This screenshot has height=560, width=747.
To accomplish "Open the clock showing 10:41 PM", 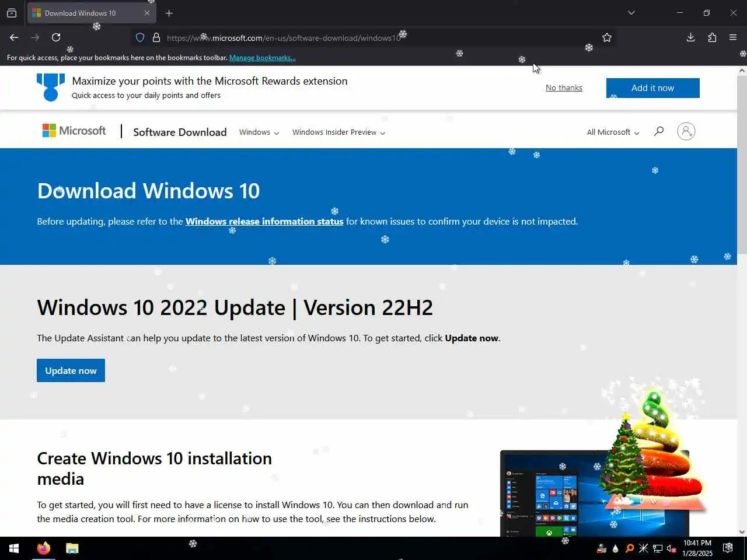I will pos(697,548).
